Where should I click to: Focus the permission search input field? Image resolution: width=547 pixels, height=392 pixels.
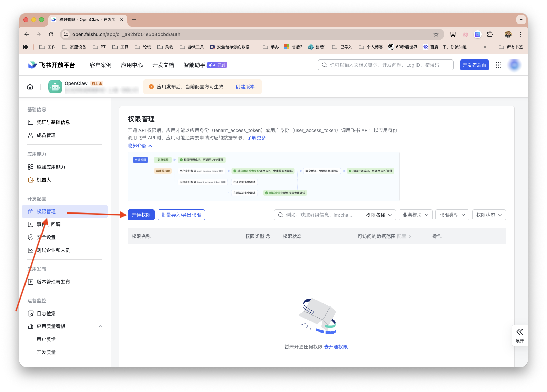coord(320,215)
